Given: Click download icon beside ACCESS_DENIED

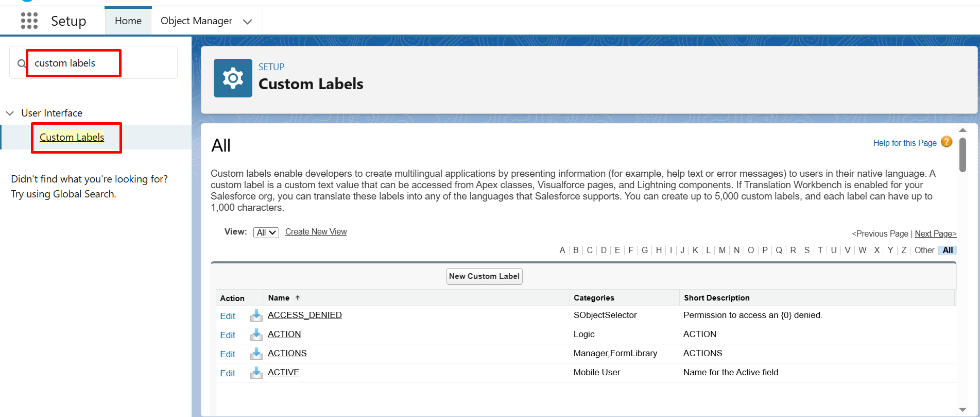Looking at the screenshot, I should 256,315.
